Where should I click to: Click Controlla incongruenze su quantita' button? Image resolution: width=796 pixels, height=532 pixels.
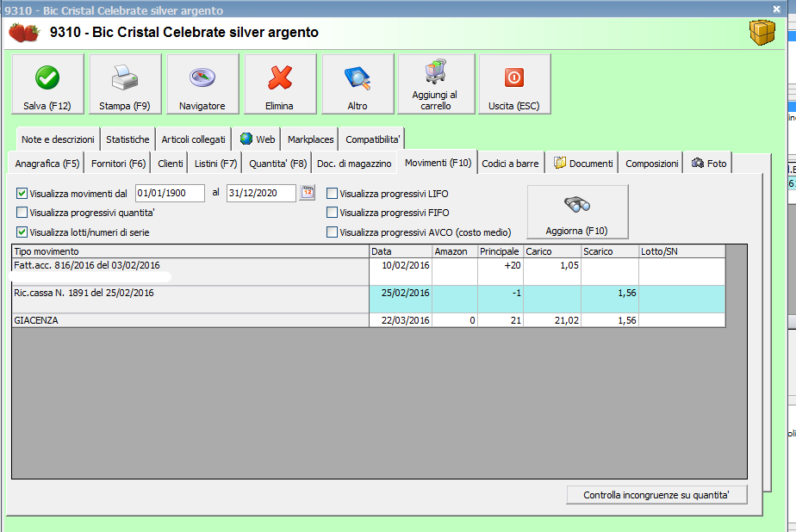[656, 495]
